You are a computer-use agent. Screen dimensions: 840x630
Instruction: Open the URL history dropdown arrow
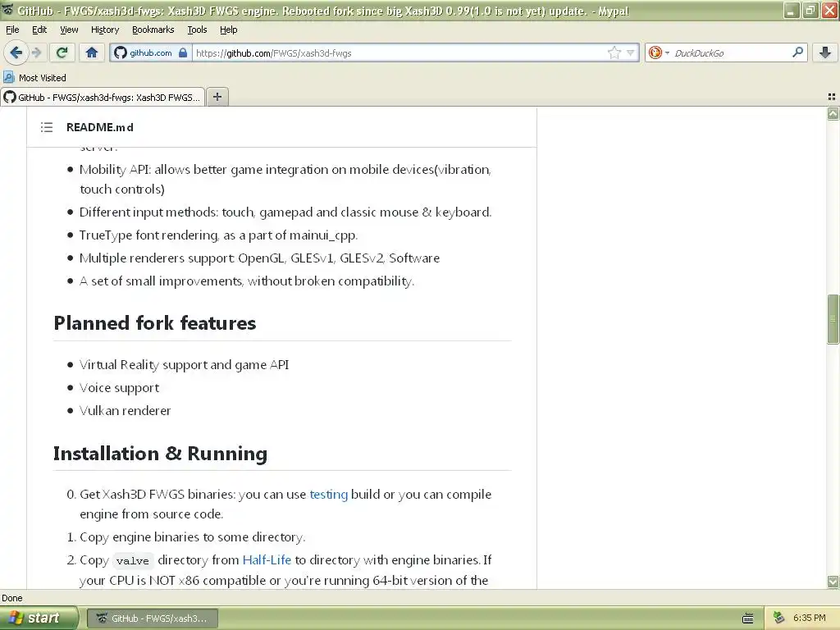[631, 52]
